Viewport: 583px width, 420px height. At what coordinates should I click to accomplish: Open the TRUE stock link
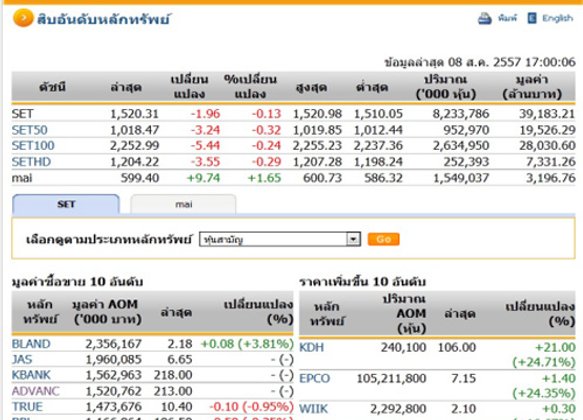[x=27, y=407]
